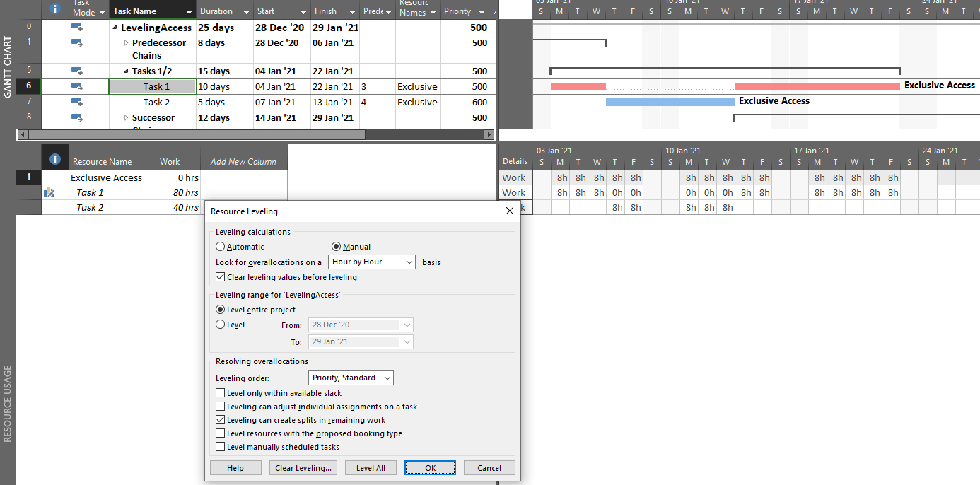Close the Resource Leveling dialog

(510, 211)
